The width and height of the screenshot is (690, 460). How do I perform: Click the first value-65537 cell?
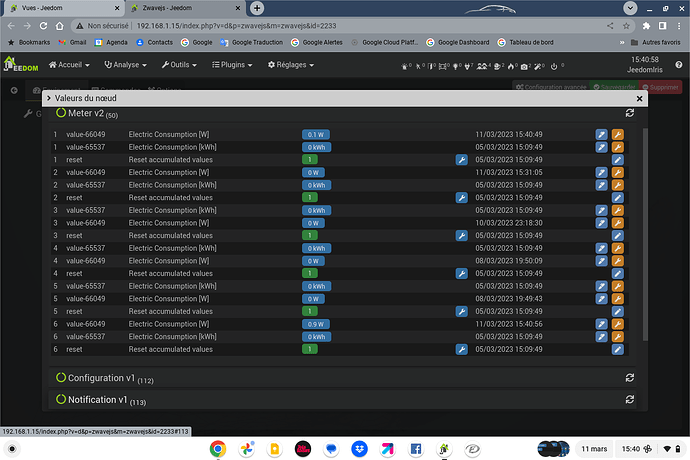click(86, 147)
